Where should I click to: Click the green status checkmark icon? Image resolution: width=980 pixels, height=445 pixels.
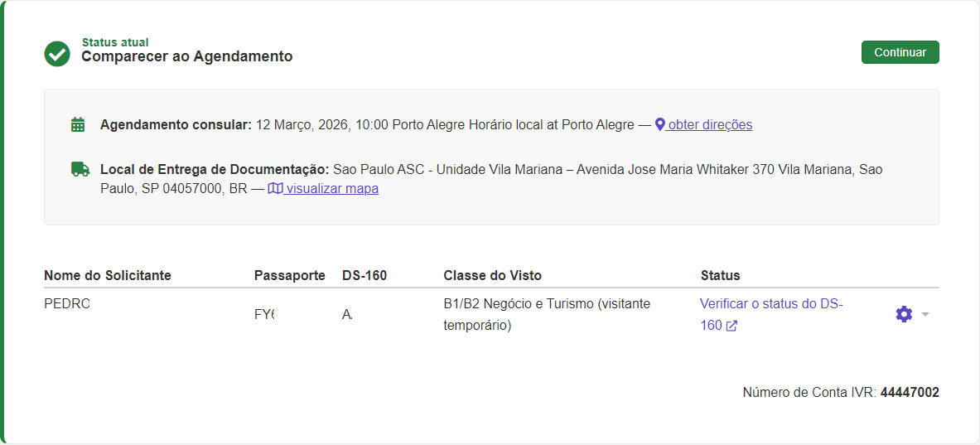tap(57, 54)
